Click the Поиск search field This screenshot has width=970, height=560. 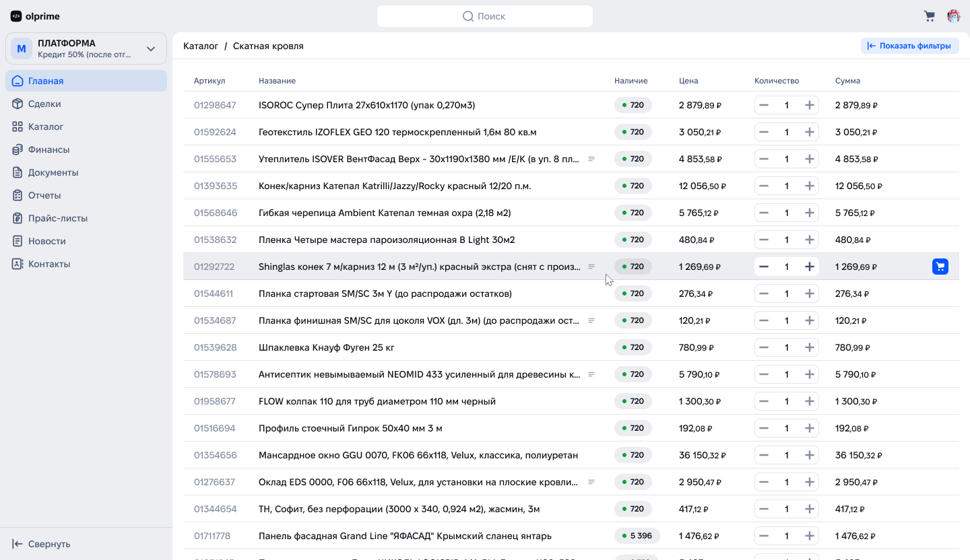485,16
